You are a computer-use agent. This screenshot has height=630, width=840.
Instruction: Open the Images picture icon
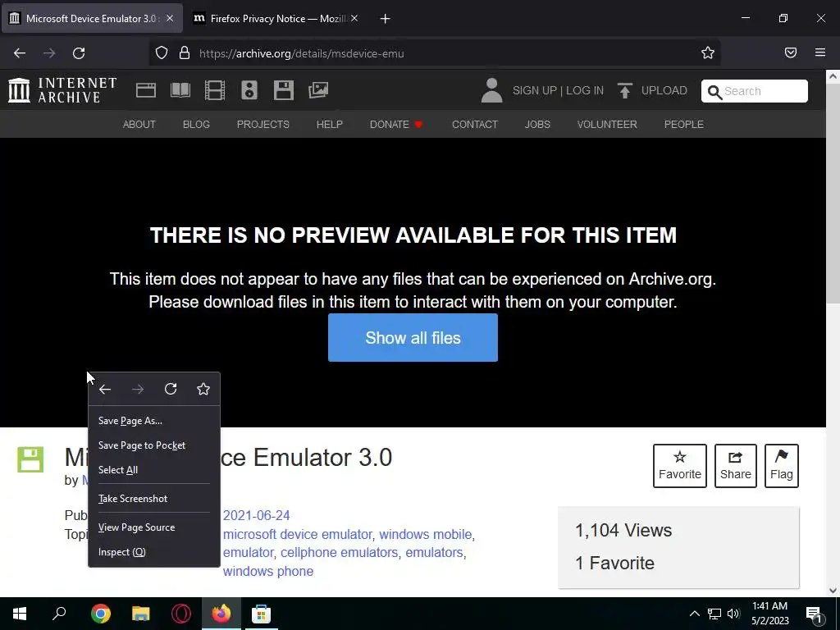(x=318, y=90)
